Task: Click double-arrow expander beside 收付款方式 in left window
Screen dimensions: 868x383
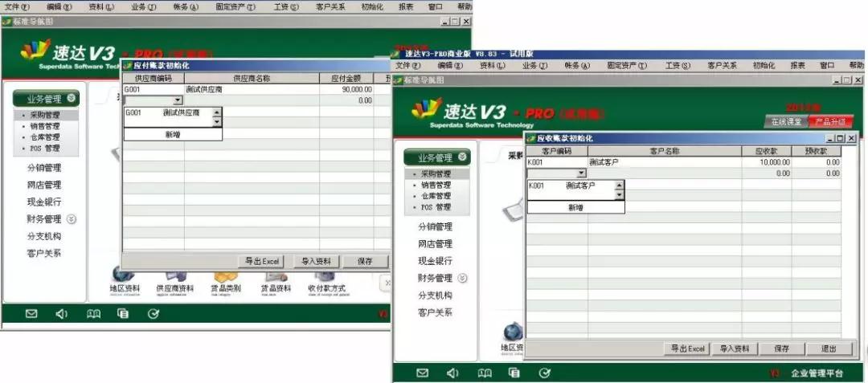Action: tap(387, 283)
